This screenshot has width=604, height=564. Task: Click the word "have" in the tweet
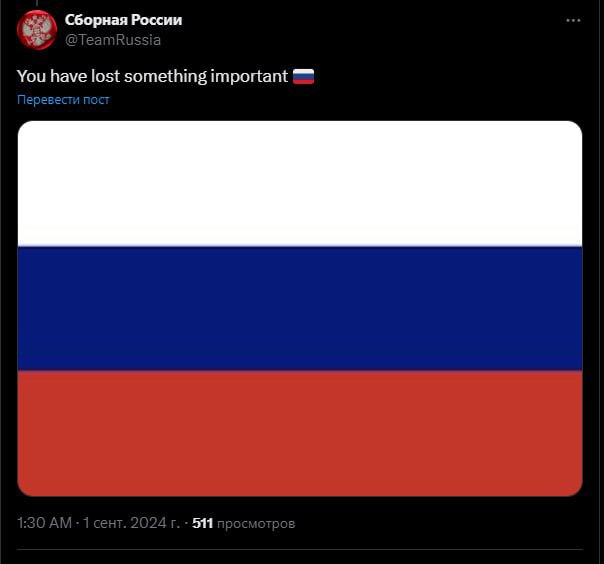coord(67,76)
